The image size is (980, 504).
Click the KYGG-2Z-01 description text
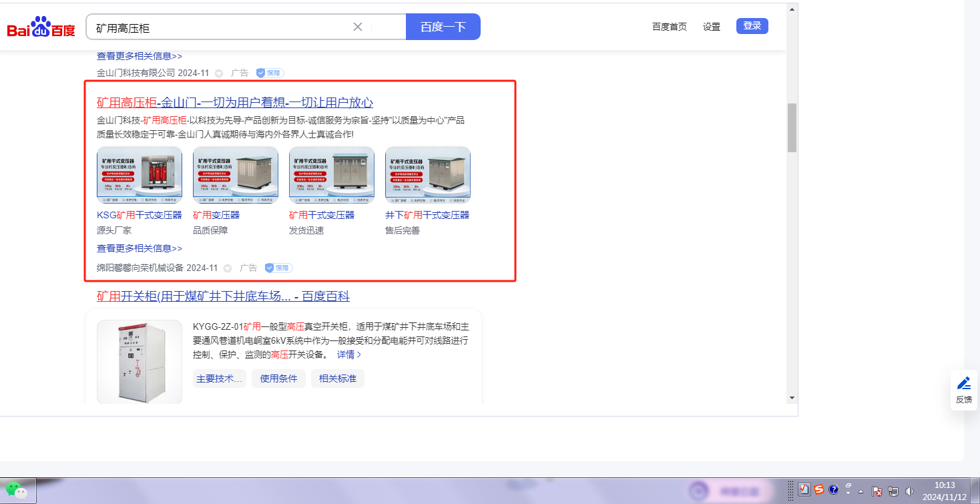330,340
